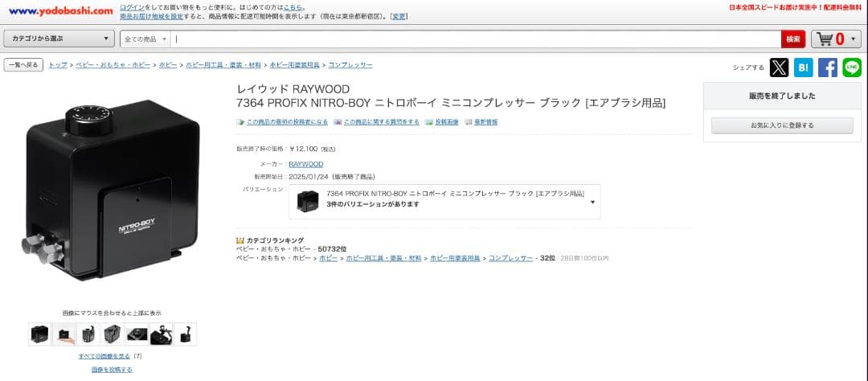Screen dimensions: 868x381
Task: Select the fourth product thumbnail
Action: point(113,334)
